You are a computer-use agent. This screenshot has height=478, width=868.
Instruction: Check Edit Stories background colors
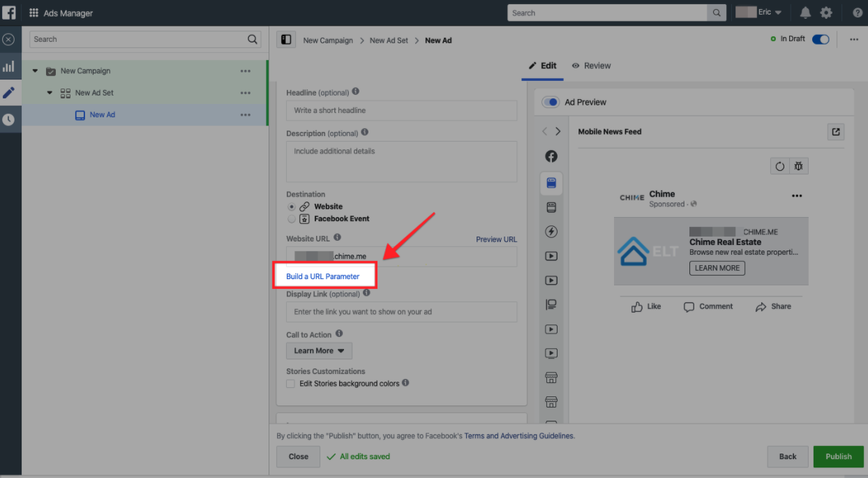291,383
